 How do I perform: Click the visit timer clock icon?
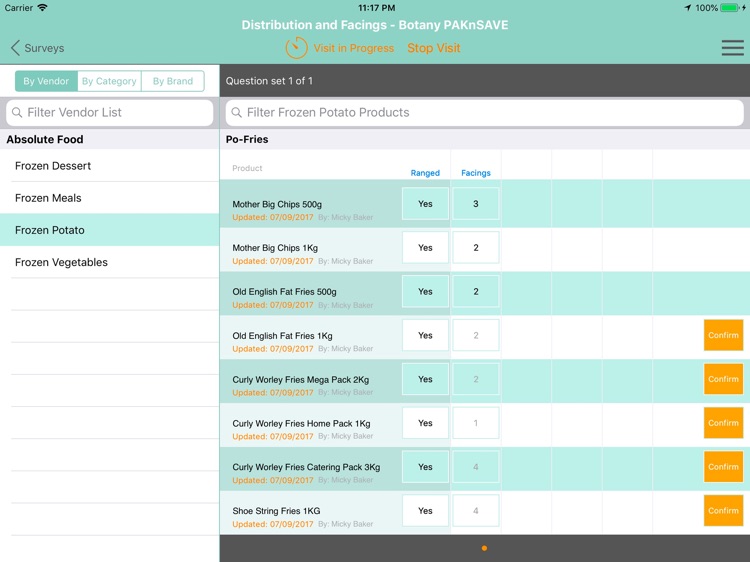(296, 48)
